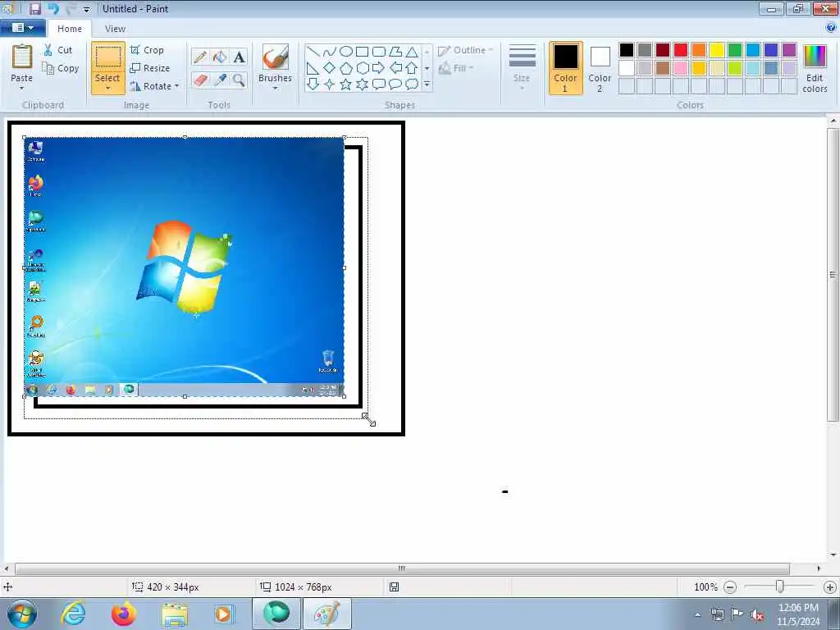The image size is (840, 630).
Task: Expand the Rotate dropdown
Action: tap(177, 85)
